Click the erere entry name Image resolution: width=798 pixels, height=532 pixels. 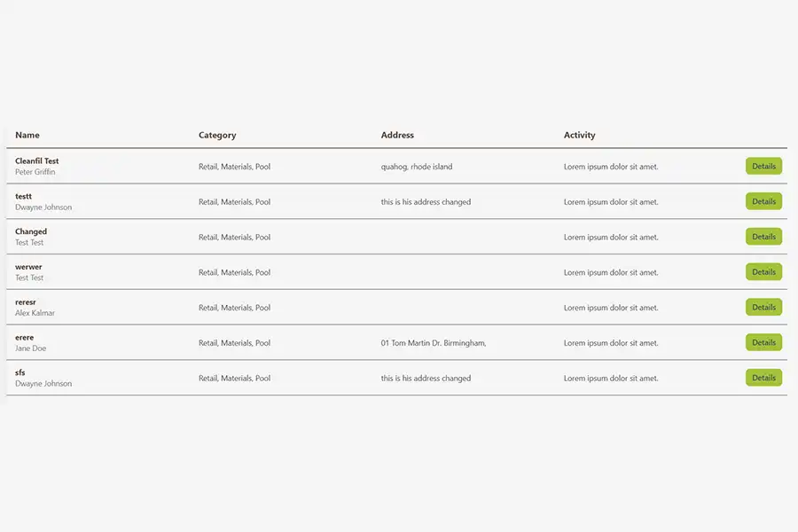coord(25,337)
